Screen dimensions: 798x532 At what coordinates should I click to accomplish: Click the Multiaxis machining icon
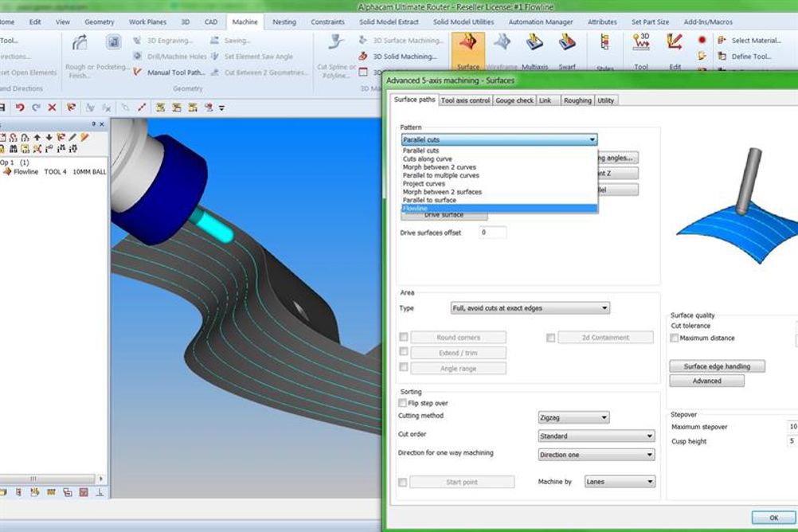click(x=534, y=43)
